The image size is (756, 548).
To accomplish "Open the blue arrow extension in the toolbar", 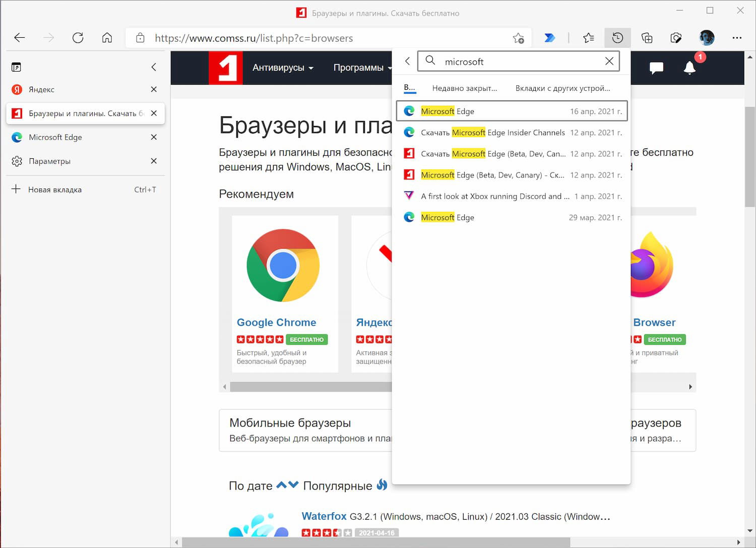I will tap(549, 38).
